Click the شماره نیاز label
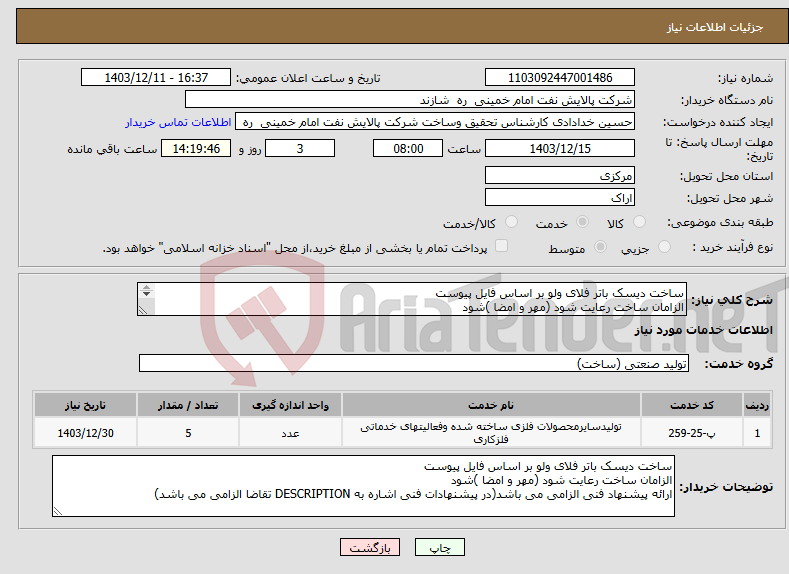 point(745,78)
